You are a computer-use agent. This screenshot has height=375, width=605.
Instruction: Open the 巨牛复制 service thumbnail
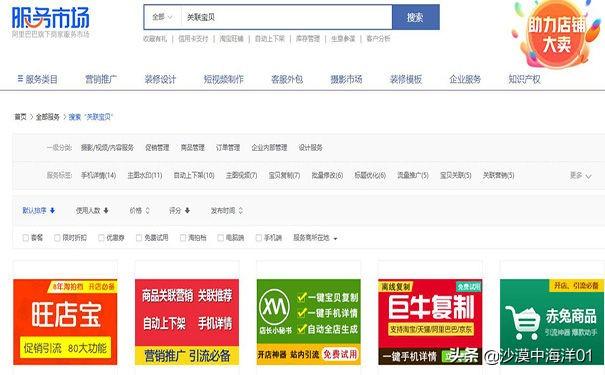point(430,322)
